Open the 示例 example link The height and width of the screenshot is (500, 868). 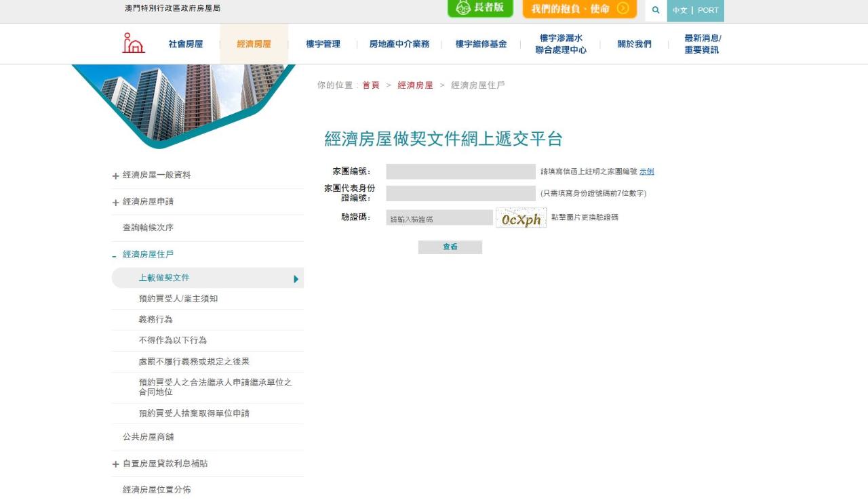click(646, 172)
